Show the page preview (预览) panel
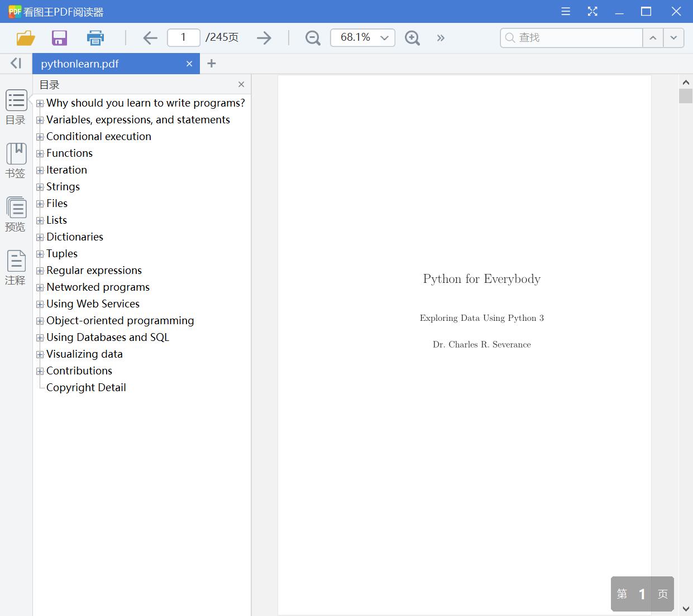This screenshot has height=616, width=693. pos(16,214)
